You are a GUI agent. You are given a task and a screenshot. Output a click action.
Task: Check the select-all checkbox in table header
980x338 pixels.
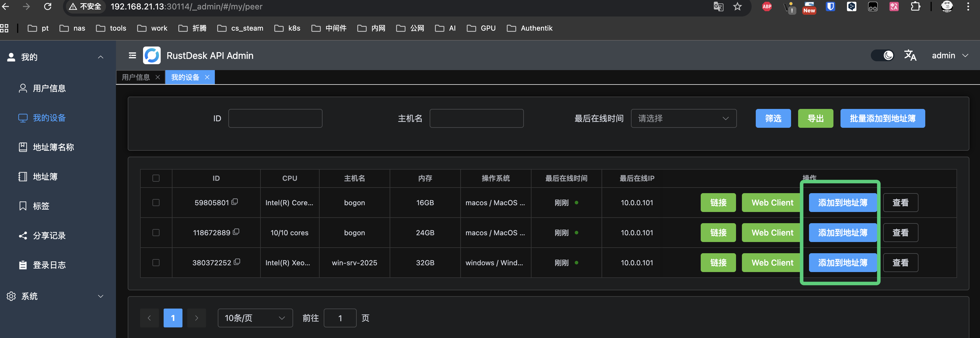pos(156,178)
